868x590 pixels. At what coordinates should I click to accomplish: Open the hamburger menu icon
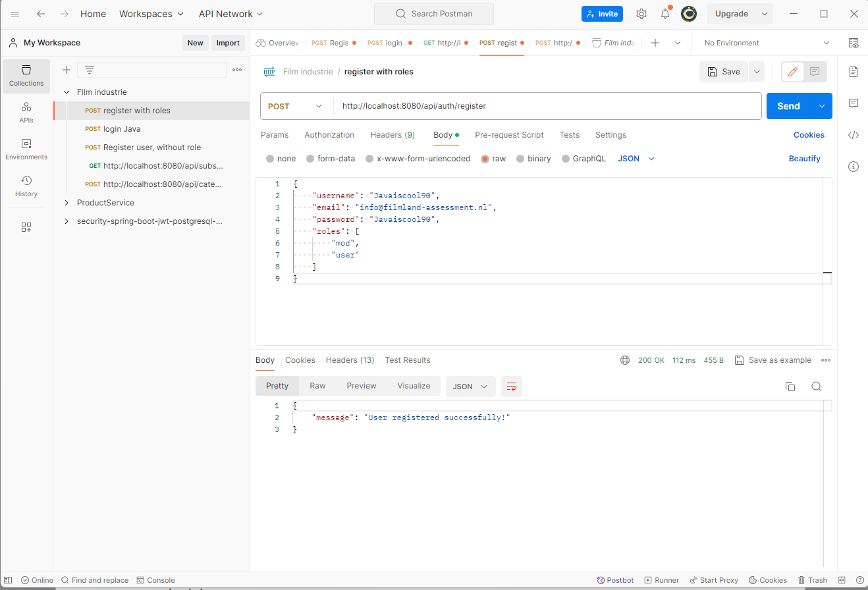point(15,14)
